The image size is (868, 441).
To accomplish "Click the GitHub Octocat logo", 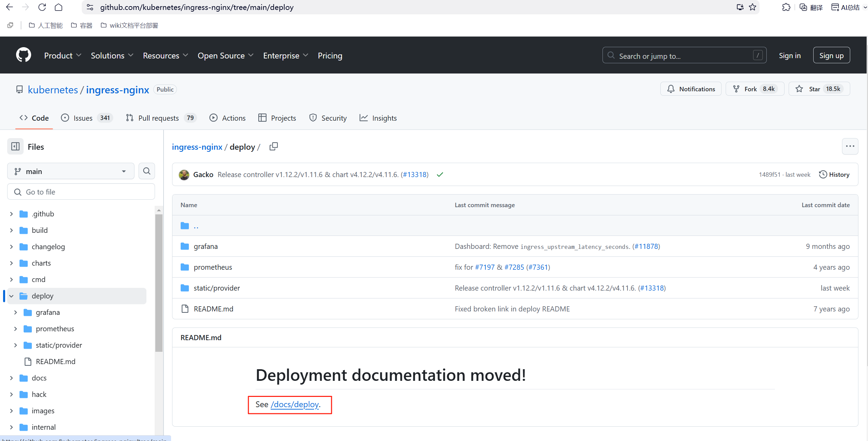I will point(23,55).
